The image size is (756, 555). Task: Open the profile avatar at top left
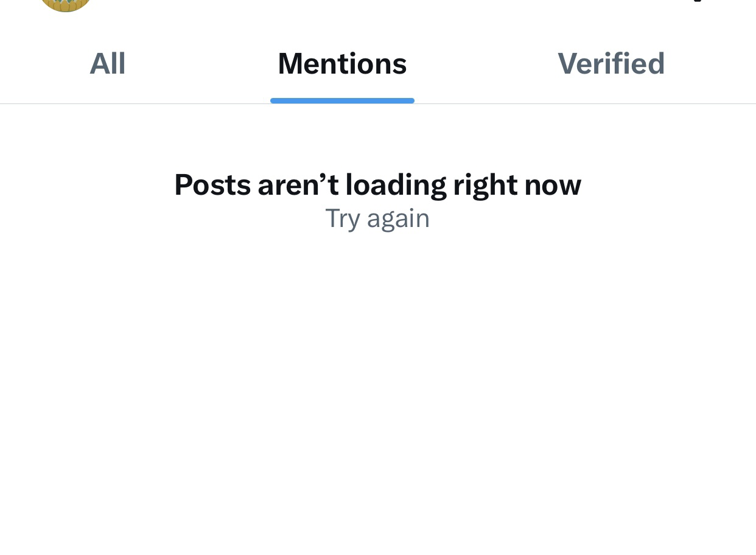coord(65,4)
